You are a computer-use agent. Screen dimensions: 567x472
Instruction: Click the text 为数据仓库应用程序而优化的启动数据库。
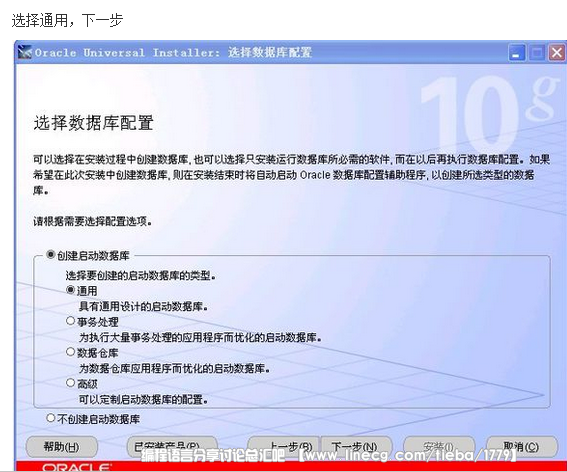pyautogui.click(x=174, y=369)
